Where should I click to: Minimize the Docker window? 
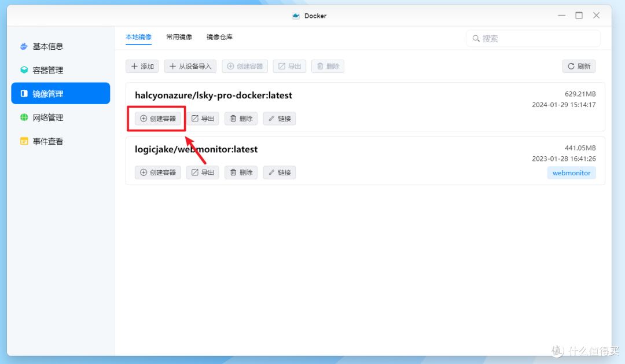(x=561, y=16)
